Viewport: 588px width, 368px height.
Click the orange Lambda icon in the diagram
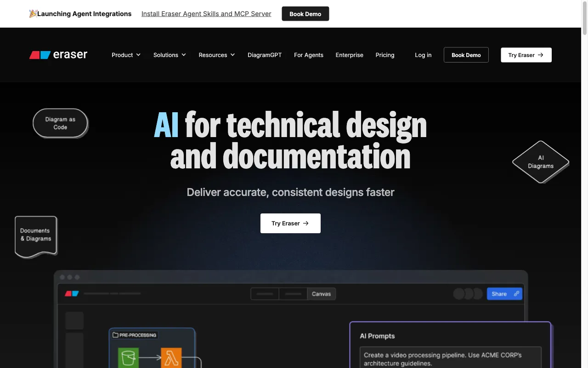click(171, 358)
